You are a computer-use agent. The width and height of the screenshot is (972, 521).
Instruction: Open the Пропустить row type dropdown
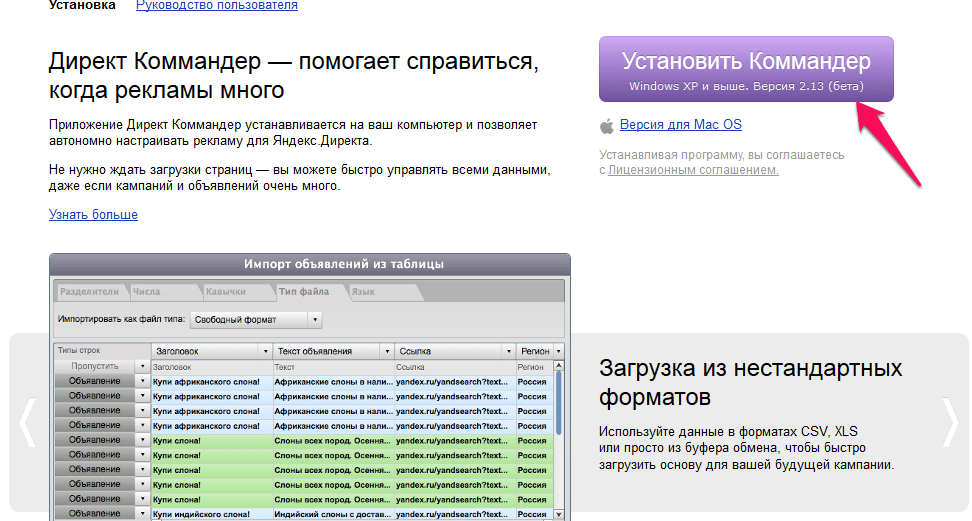pos(143,366)
